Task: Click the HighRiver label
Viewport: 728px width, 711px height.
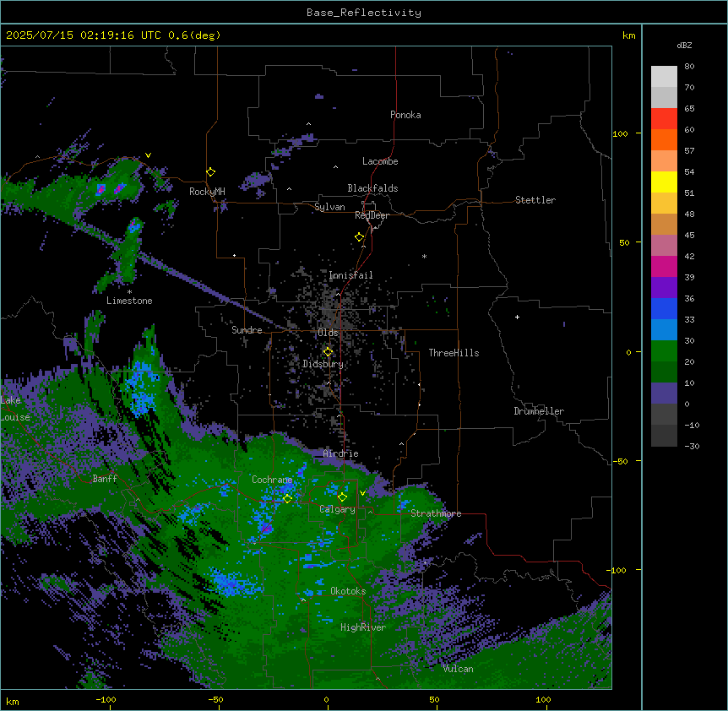Action: 363,627
